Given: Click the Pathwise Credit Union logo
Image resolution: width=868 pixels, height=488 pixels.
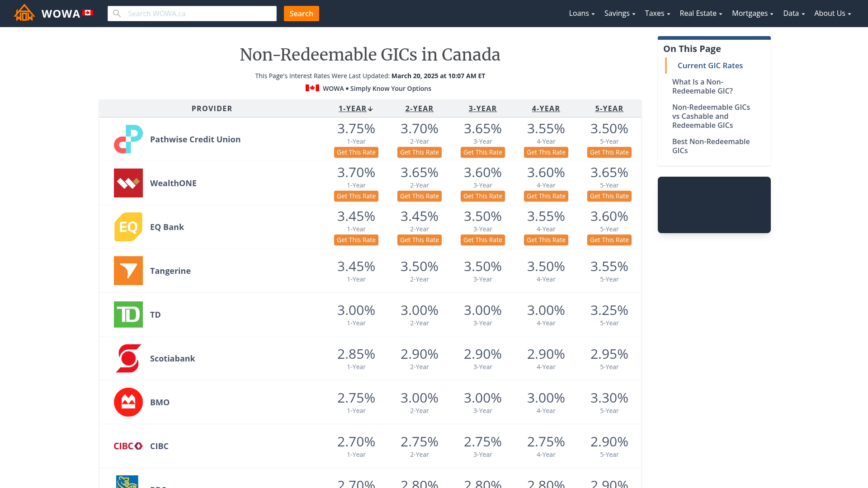Looking at the screenshot, I should (128, 139).
